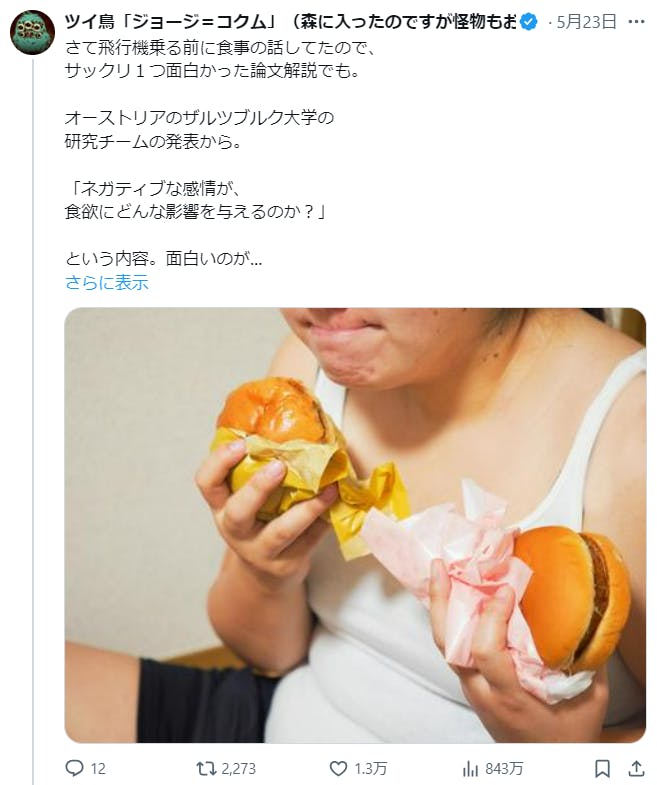Click the post text about ザルツブルク大学
Viewport: 657px width, 785px height.
(199, 118)
